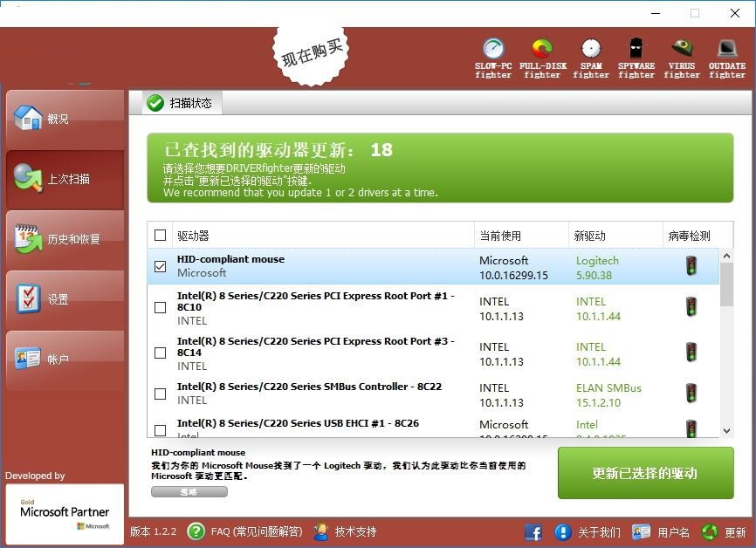The width and height of the screenshot is (756, 548).
Task: Click the driver list scrollbar thumb
Action: point(726,284)
